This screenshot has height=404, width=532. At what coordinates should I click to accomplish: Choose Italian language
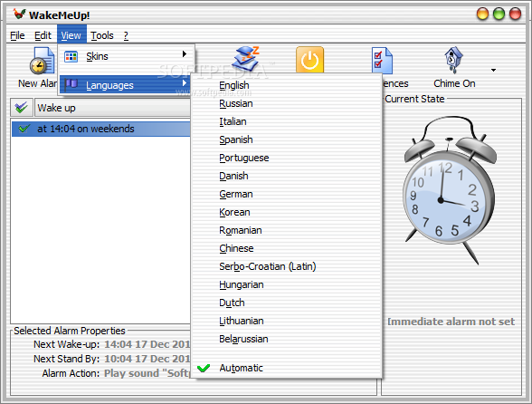pyautogui.click(x=287, y=121)
